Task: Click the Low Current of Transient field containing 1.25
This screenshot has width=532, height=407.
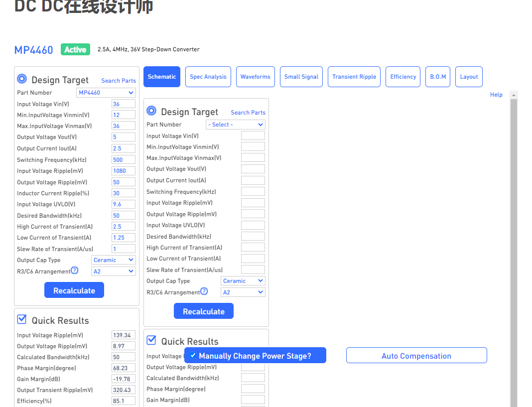Action: (124, 238)
